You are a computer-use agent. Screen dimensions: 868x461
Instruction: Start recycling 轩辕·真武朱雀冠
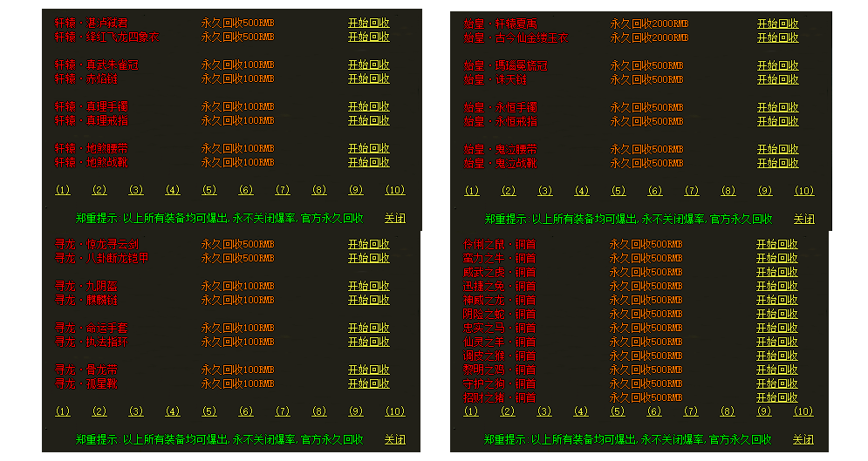tap(368, 65)
